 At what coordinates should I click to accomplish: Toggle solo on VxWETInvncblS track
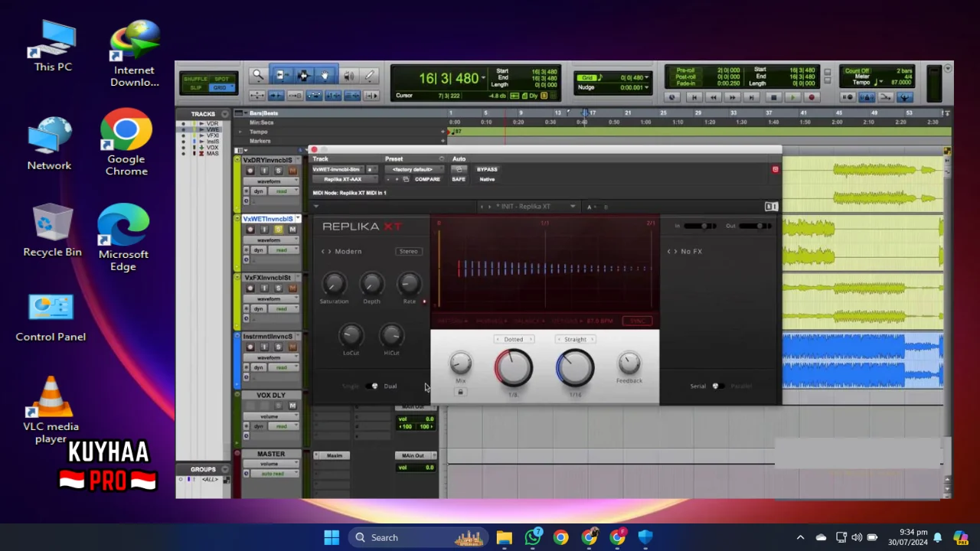(278, 230)
